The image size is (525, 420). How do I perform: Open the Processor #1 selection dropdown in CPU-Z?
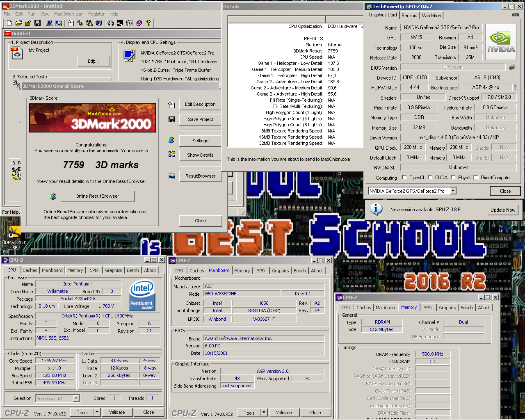(x=76, y=398)
